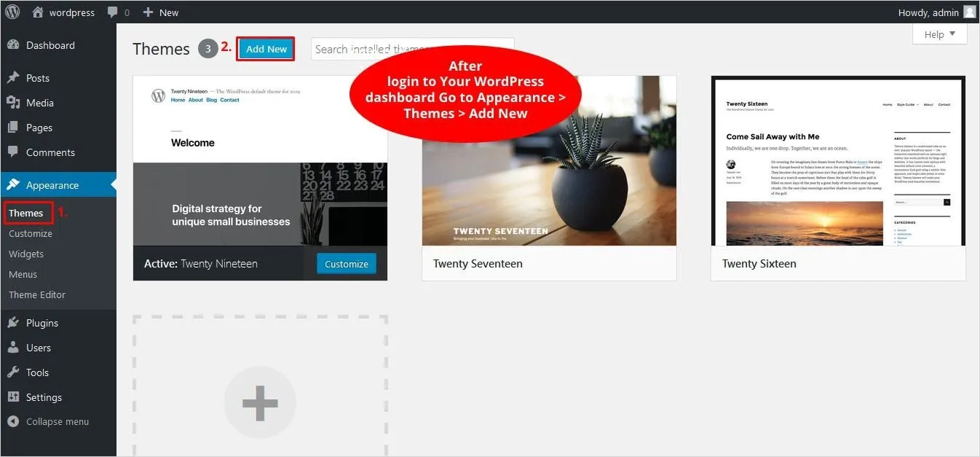Viewport: 980px width, 457px height.
Task: Open the Help dropdown
Action: (x=938, y=34)
